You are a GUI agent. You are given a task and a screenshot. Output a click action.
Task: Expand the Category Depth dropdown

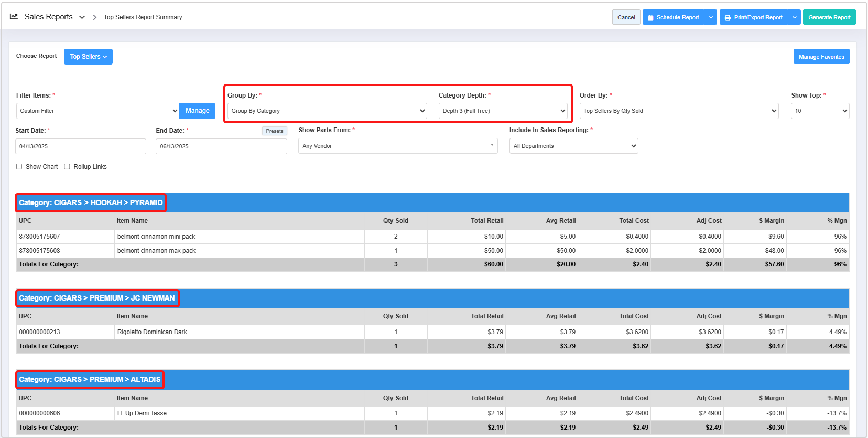[503, 111]
